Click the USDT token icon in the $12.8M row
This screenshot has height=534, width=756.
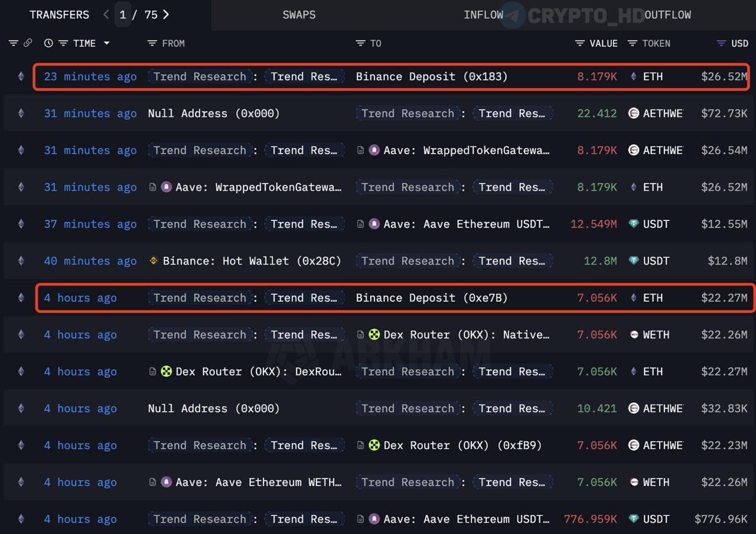tap(634, 261)
